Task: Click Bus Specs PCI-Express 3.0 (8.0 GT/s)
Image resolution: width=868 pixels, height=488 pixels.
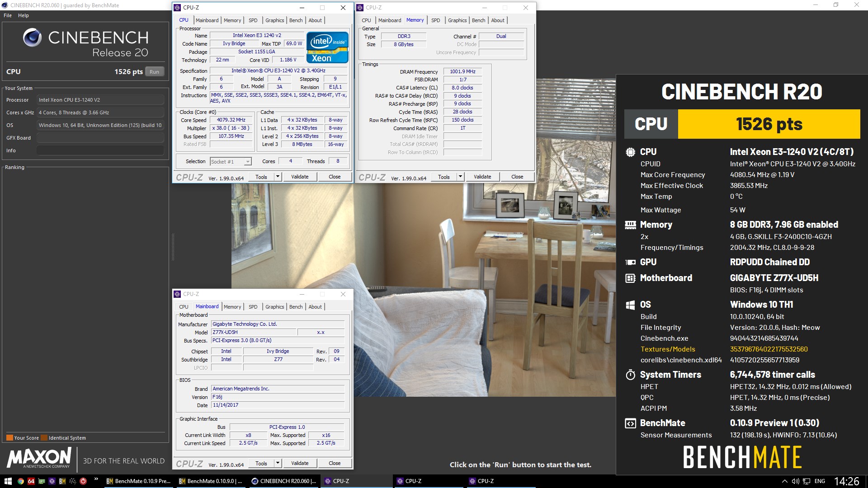Action: pos(278,341)
